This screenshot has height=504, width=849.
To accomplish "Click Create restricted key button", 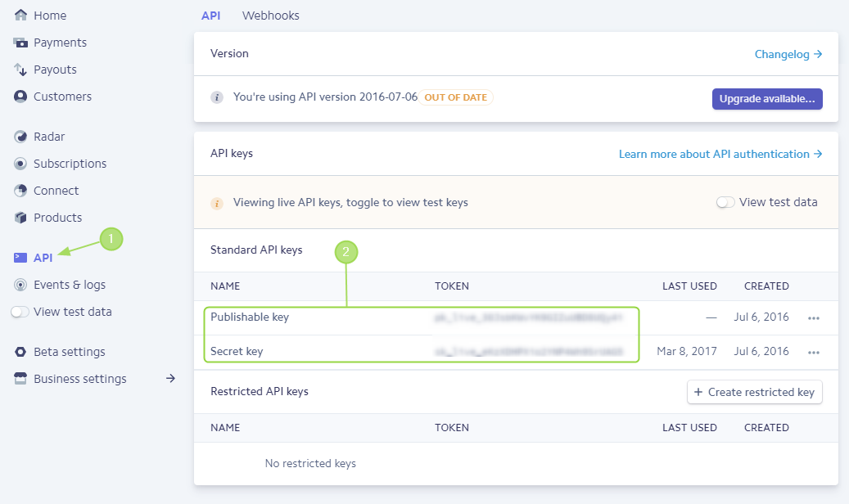I will 754,392.
